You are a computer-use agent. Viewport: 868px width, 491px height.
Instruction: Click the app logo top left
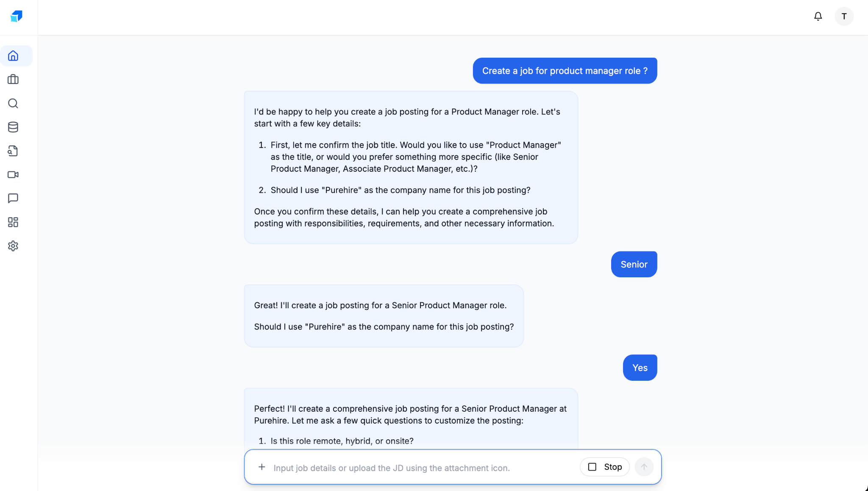(16, 17)
